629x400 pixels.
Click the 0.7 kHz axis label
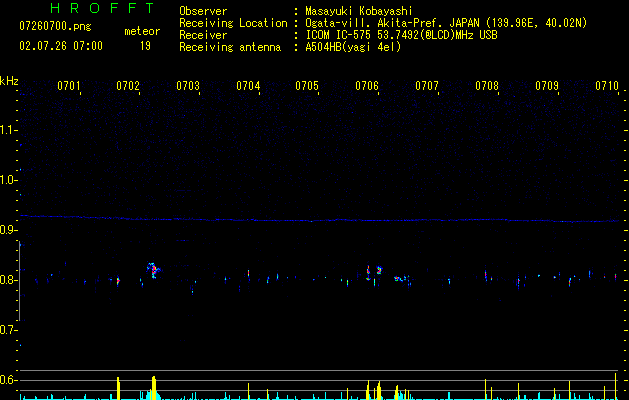(8, 330)
